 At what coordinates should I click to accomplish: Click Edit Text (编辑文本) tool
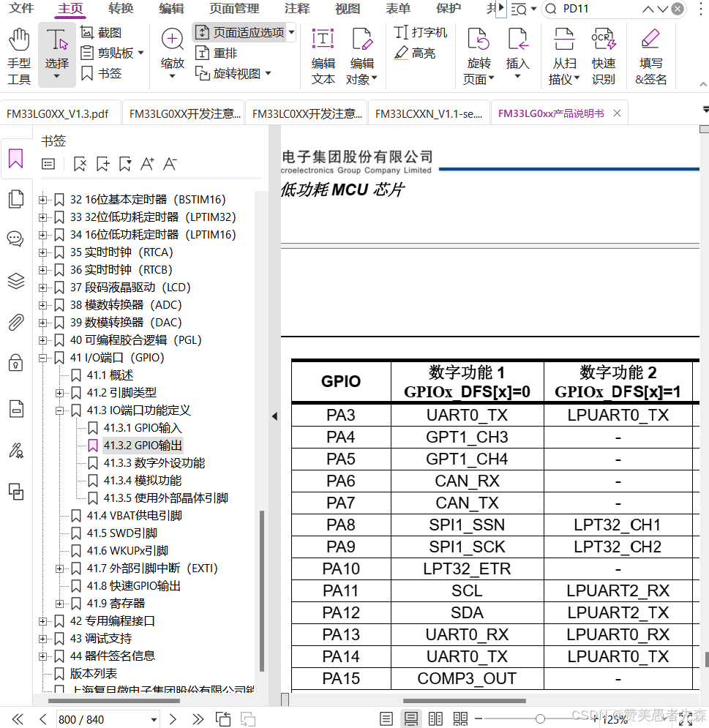point(323,56)
